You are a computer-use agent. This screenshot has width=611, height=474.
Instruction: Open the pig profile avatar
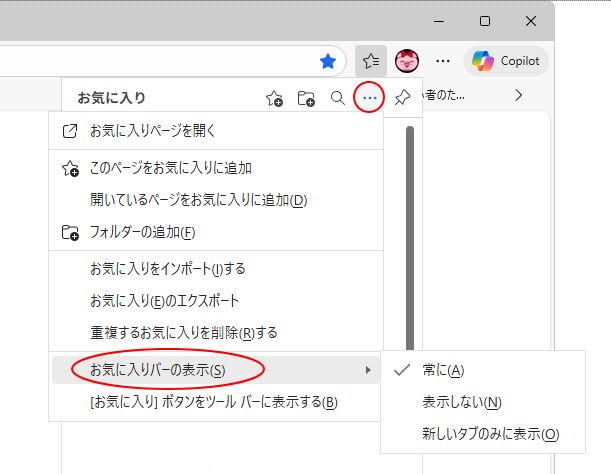[x=407, y=61]
